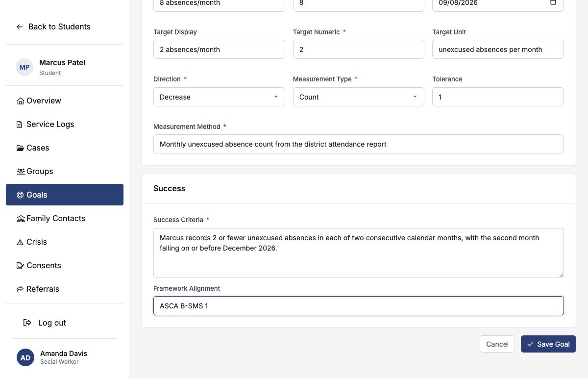This screenshot has height=379, width=588.
Task: Click the Consents signature icon
Action: click(20, 266)
